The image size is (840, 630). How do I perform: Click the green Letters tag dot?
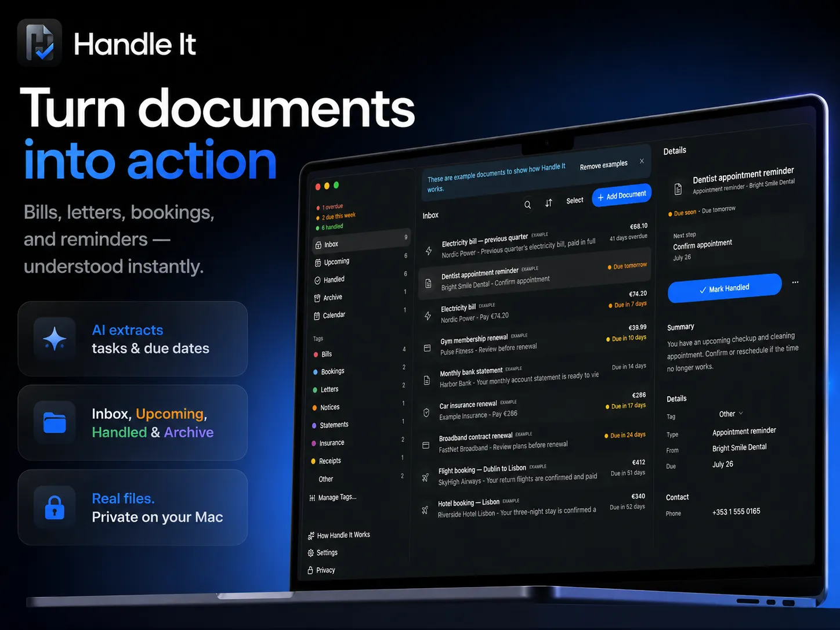pos(315,390)
